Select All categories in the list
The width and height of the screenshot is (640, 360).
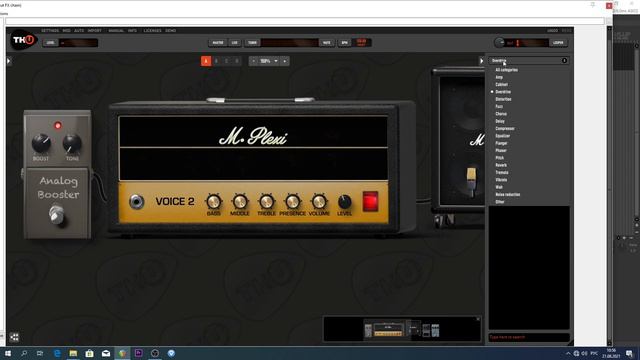(x=507, y=70)
